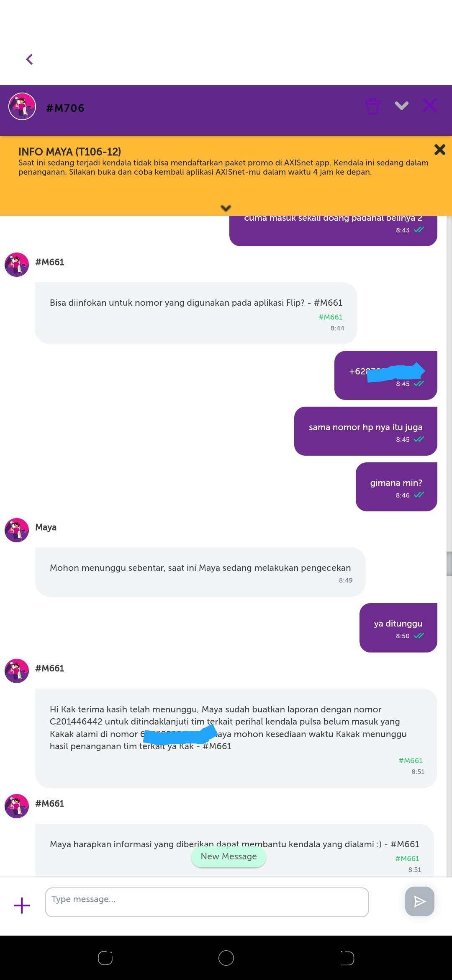Jump to New Message pill
The image size is (452, 980).
[x=229, y=856]
